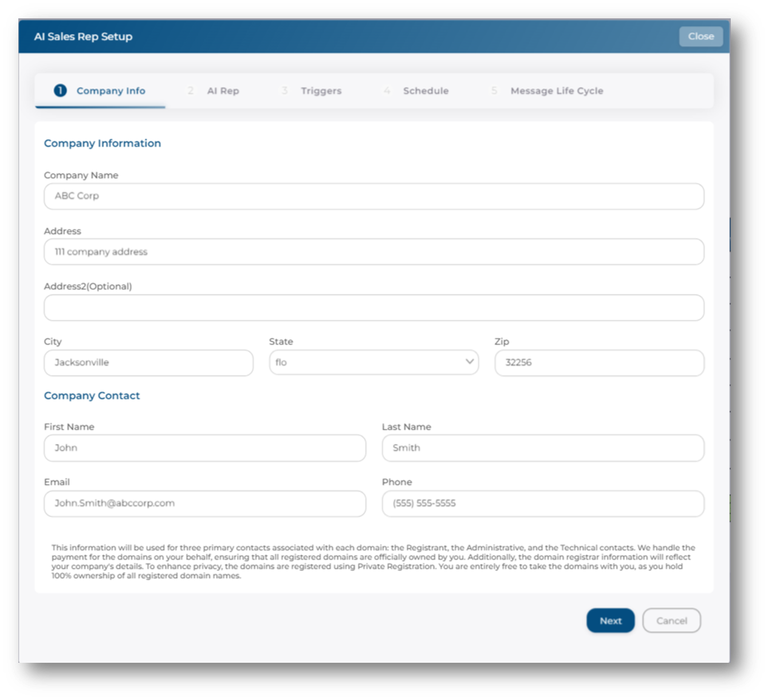
Task: Click the Company Contact heading
Action: 92,395
